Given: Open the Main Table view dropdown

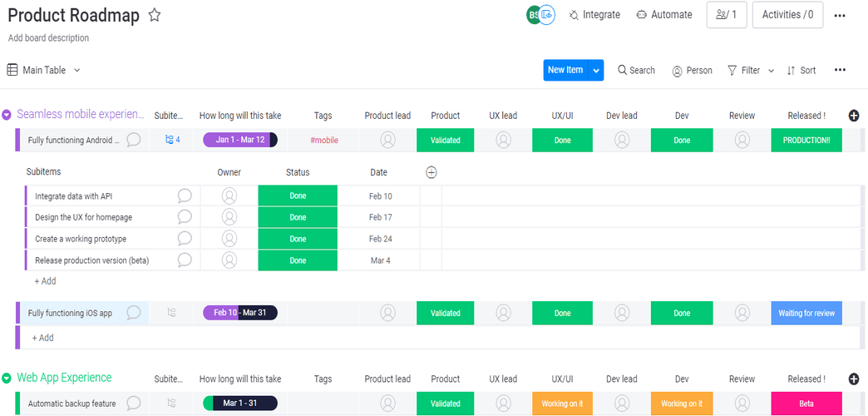Looking at the screenshot, I should [77, 71].
